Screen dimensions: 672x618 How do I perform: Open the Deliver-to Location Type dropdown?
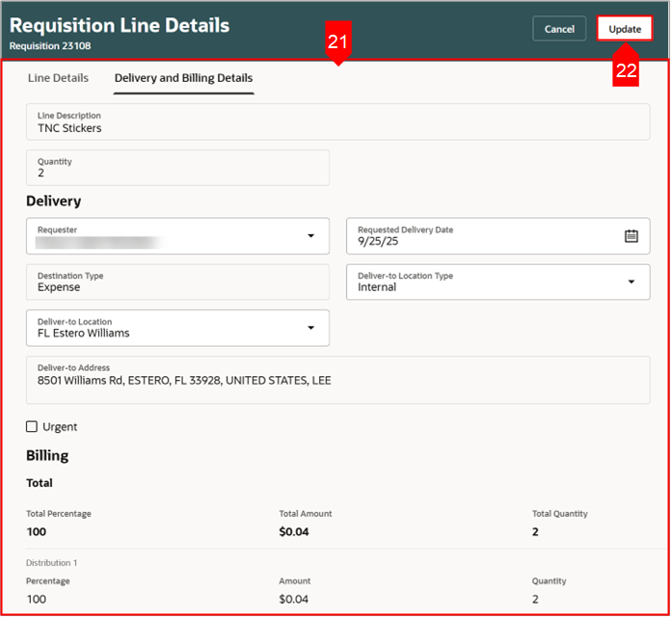pos(631,282)
